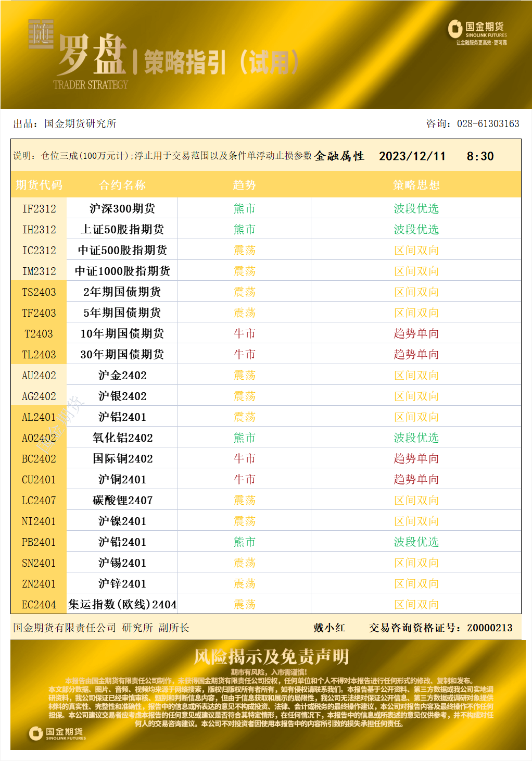Click the 策略思想 column header

click(x=416, y=185)
